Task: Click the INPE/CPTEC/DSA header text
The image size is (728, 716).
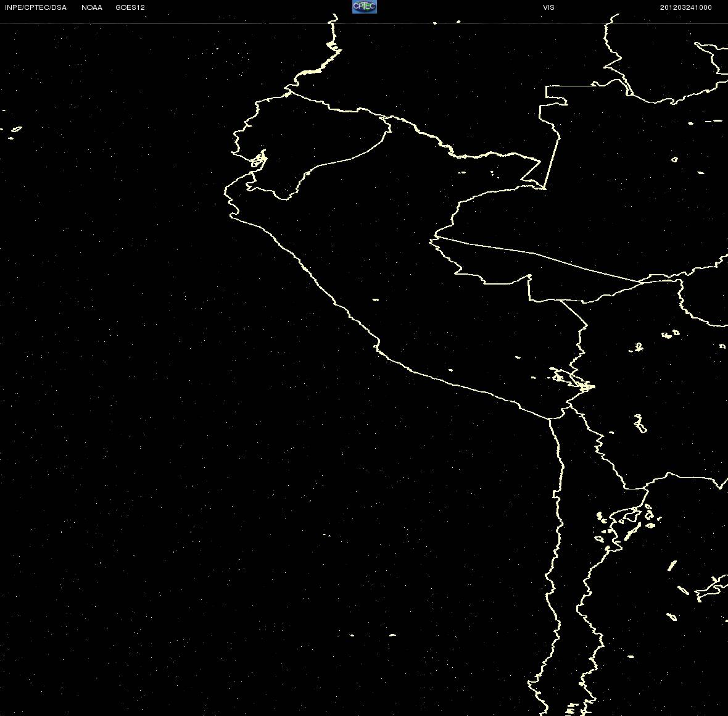Action: (x=36, y=7)
